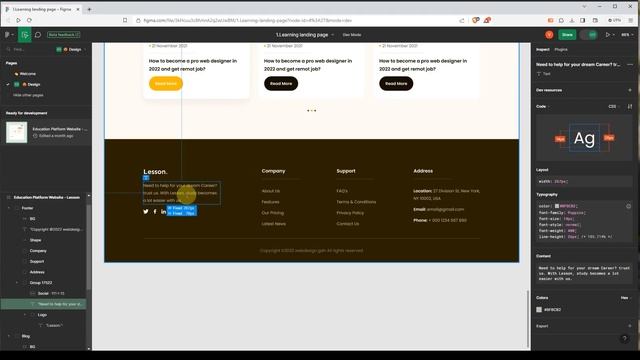Viewport: 640px width, 360px height.
Task: Select the Social layer
Action: 51,293
